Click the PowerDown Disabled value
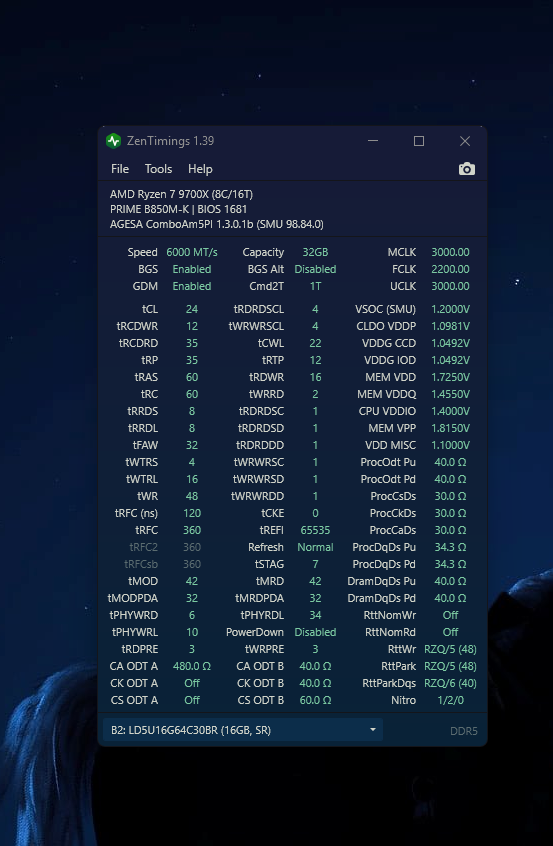 (x=315, y=632)
